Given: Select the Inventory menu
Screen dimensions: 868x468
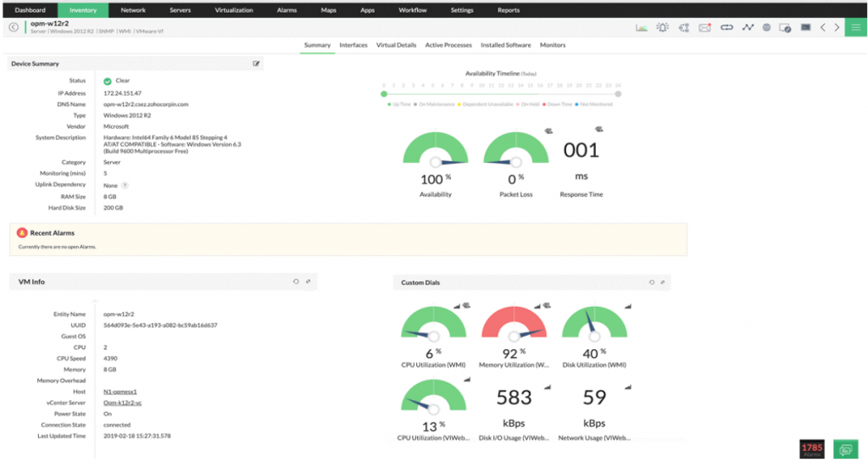Looking at the screenshot, I should (83, 10).
